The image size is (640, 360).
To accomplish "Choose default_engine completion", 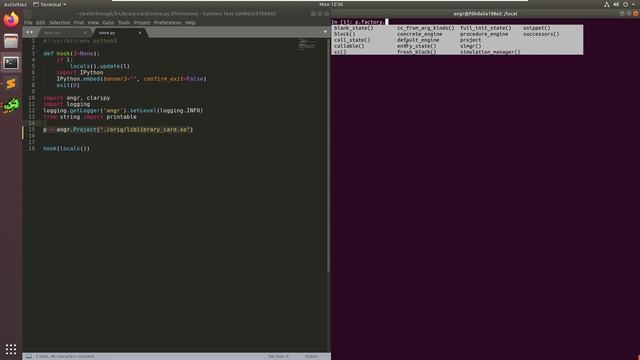I will (418, 40).
